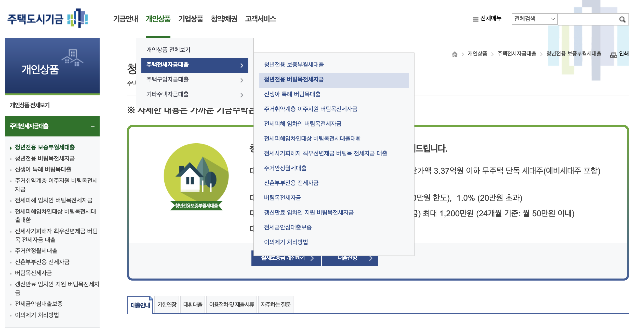Select 청년전용 버팀목전세자금 in submenu
This screenshot has height=328, width=644.
coord(294,80)
